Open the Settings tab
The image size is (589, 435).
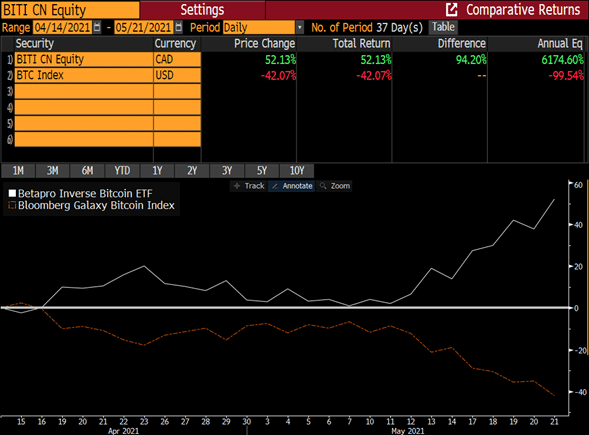[202, 10]
